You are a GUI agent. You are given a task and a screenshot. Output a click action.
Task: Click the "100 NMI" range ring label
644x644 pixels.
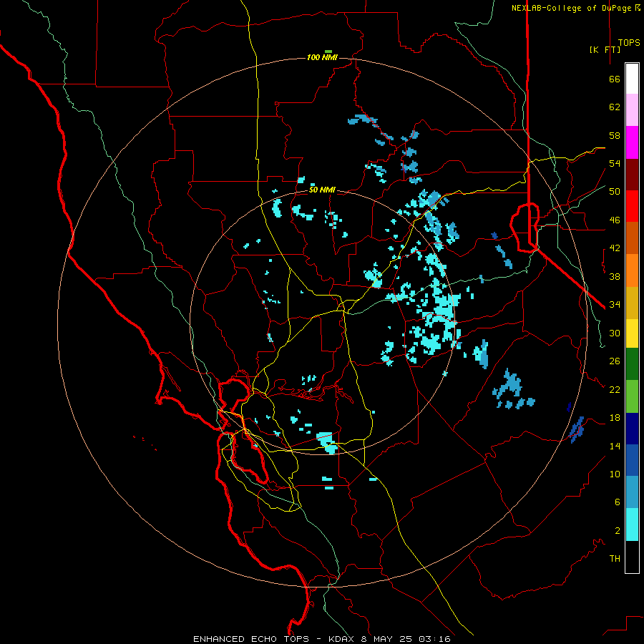[x=322, y=57]
